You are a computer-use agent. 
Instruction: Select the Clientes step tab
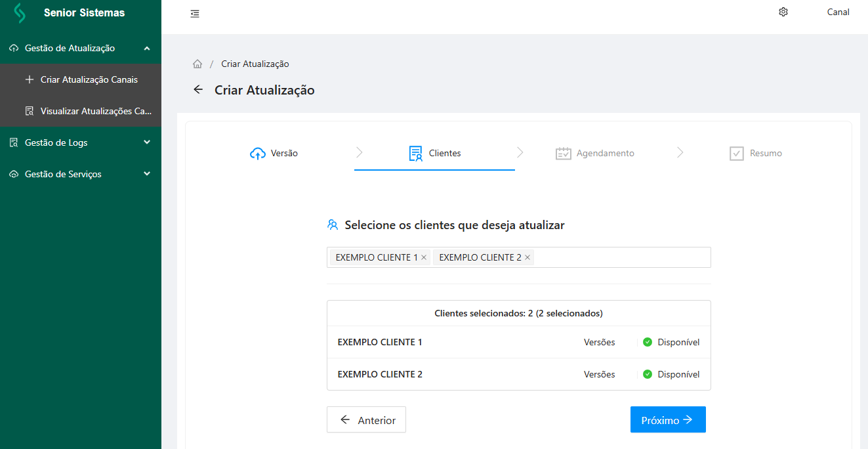435,154
